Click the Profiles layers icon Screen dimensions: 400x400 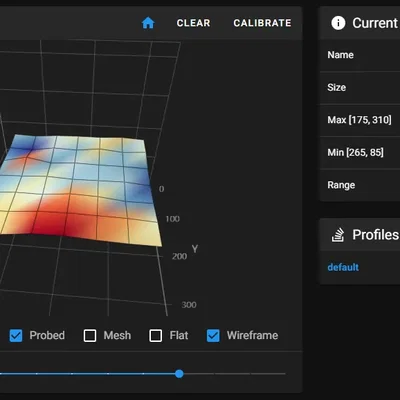click(x=338, y=235)
